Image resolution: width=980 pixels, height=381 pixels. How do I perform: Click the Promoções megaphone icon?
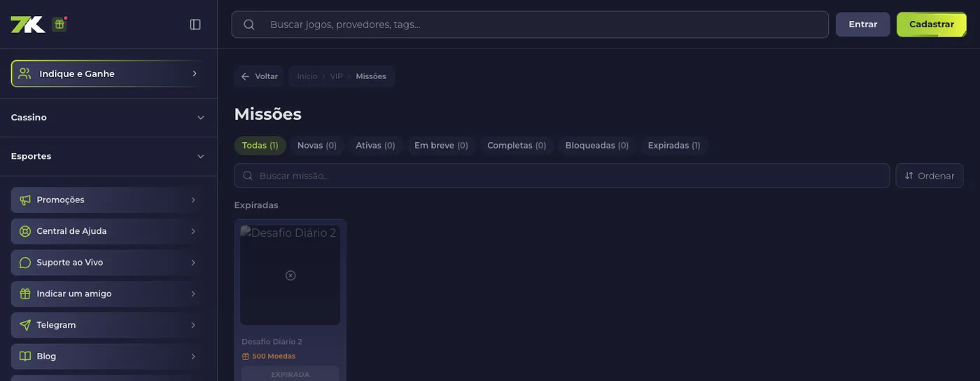coord(25,200)
